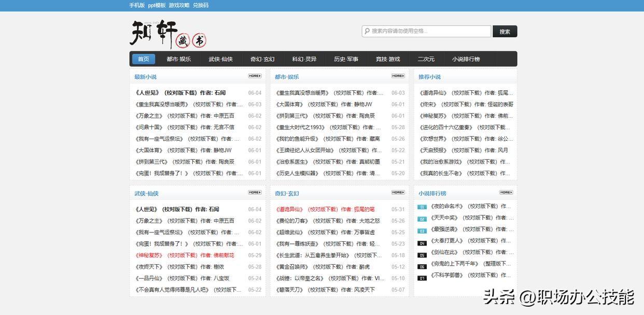644x315 pixels.
Task: Open the 历史·军事 category tab
Action: pyautogui.click(x=346, y=58)
